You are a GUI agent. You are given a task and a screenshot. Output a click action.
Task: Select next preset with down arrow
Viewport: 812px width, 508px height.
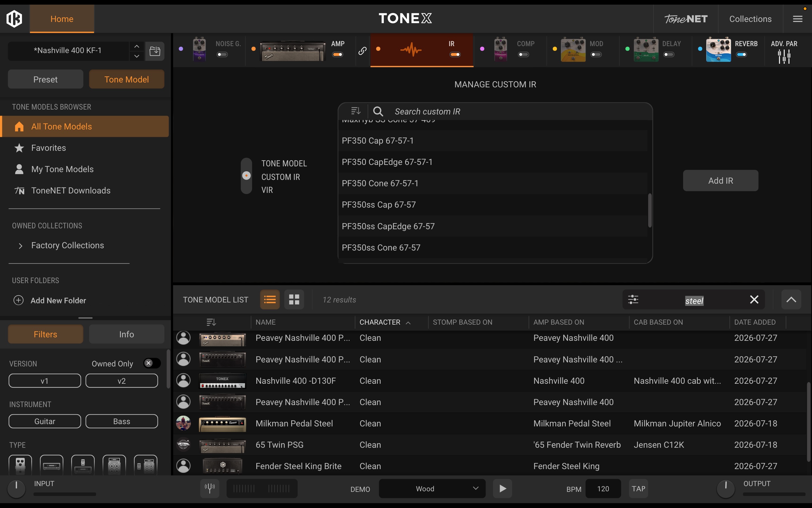pos(137,56)
